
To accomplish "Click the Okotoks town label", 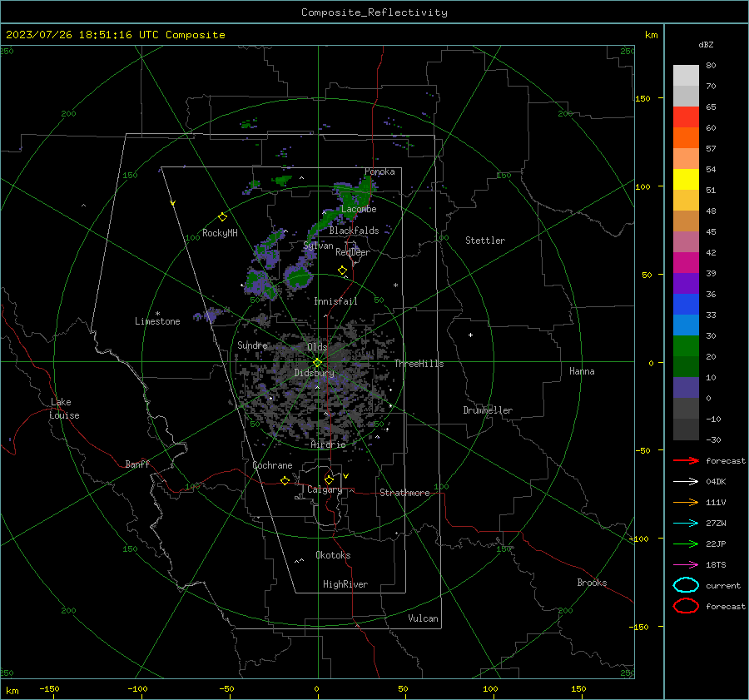I will click(333, 555).
